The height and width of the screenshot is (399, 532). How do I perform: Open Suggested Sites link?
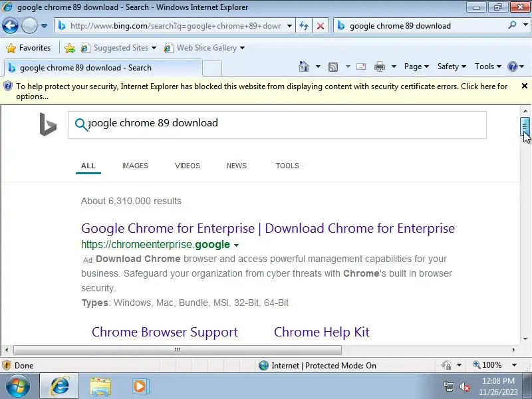tap(118, 48)
